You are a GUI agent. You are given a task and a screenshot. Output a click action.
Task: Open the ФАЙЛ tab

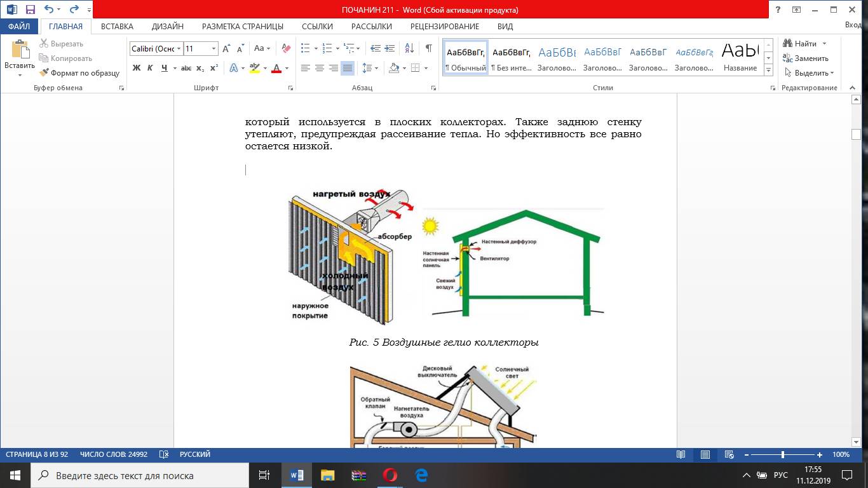[19, 27]
